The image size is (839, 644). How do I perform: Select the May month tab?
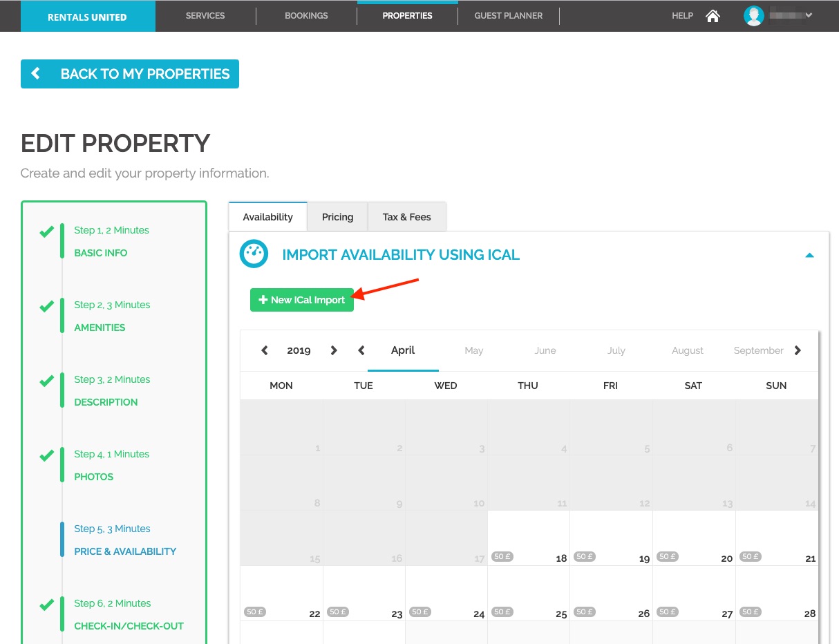474,350
